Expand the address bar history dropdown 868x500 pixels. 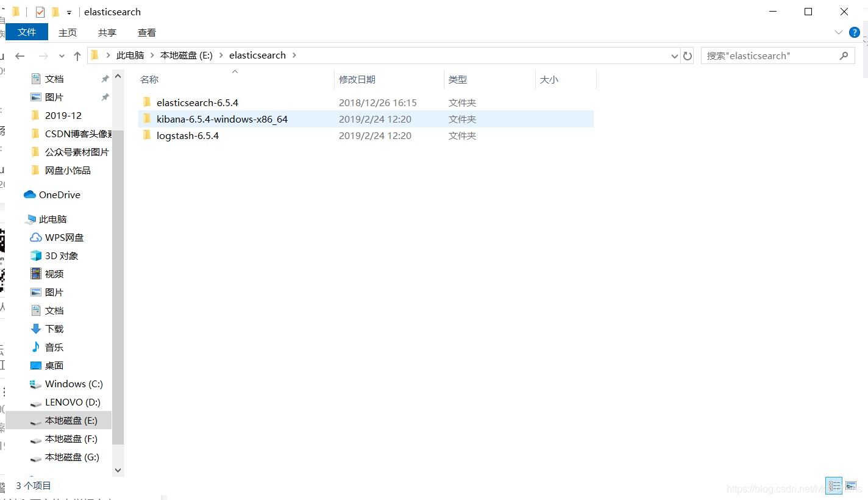pyautogui.click(x=675, y=55)
